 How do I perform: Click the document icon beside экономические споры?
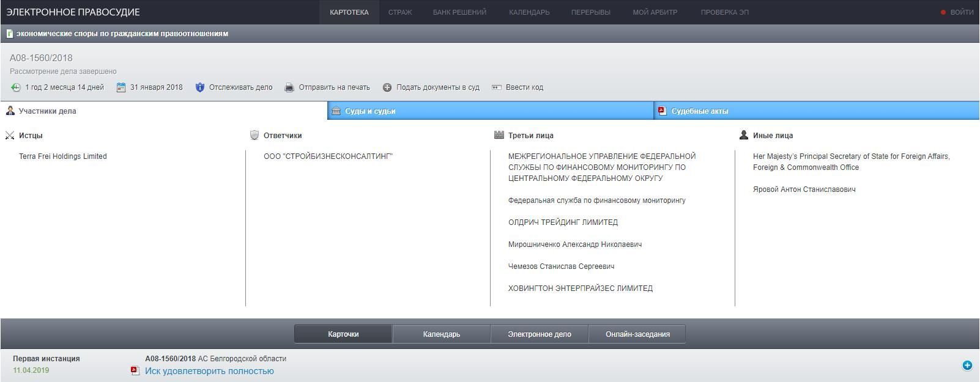[x=10, y=34]
